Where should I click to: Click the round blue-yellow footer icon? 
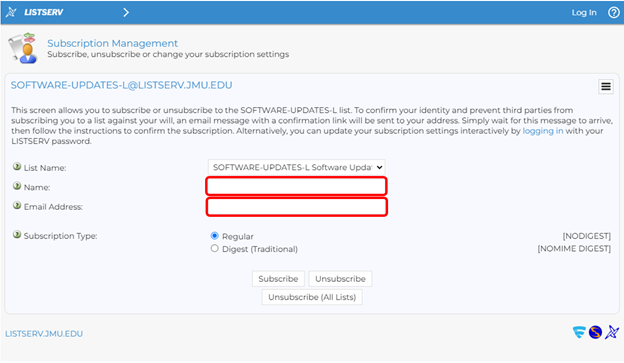click(595, 332)
